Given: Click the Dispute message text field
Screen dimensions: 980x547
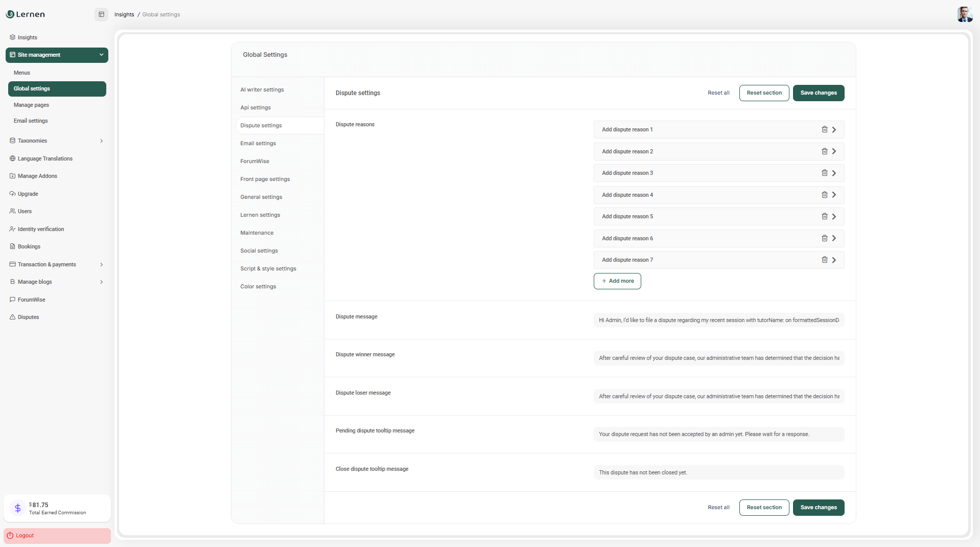Looking at the screenshot, I should point(718,320).
